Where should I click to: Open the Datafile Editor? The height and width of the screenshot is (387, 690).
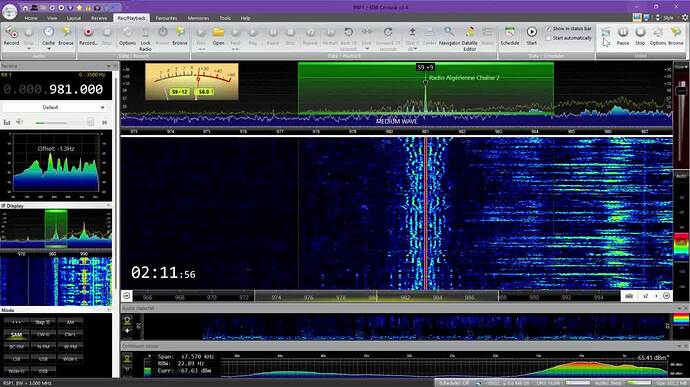(x=470, y=39)
